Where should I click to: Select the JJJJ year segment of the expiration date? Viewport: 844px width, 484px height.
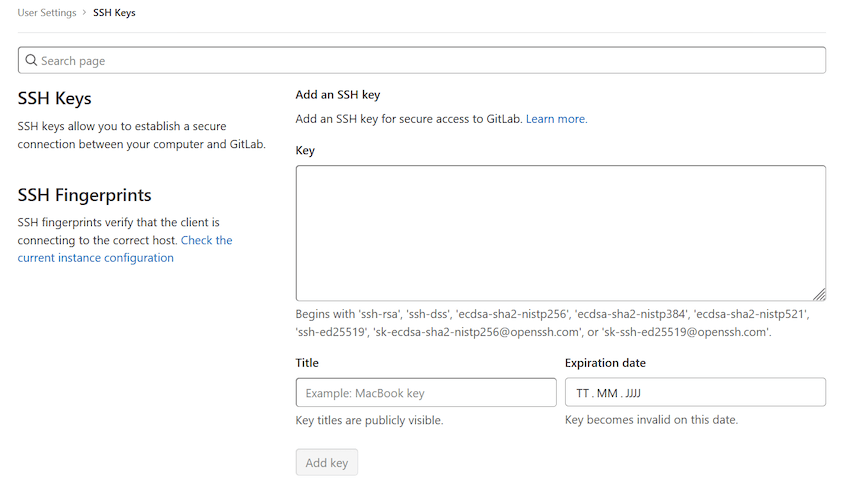(633, 394)
